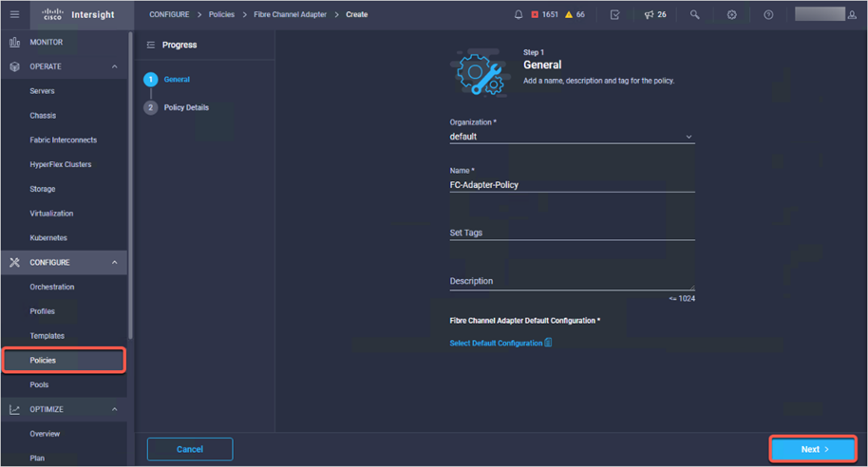Open the search magnifier
Image resolution: width=868 pixels, height=467 pixels.
tap(694, 14)
